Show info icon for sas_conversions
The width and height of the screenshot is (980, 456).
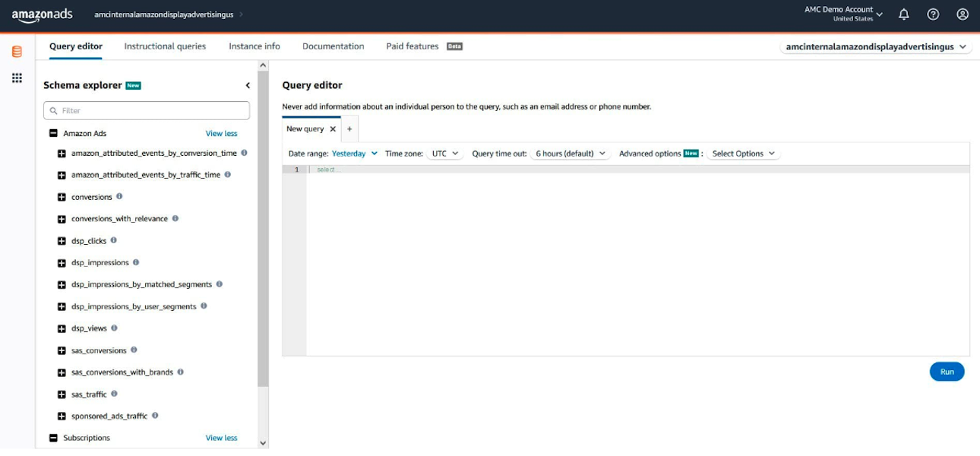tap(134, 350)
